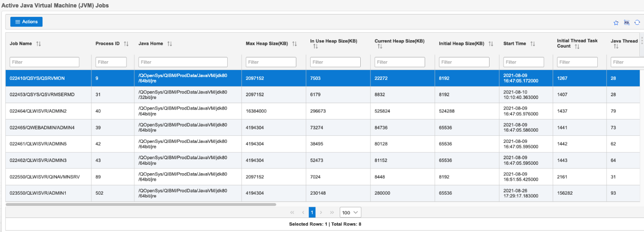Image resolution: width=644 pixels, height=232 pixels.
Task: Click the In Use Heap Size filter
Action: point(336,62)
